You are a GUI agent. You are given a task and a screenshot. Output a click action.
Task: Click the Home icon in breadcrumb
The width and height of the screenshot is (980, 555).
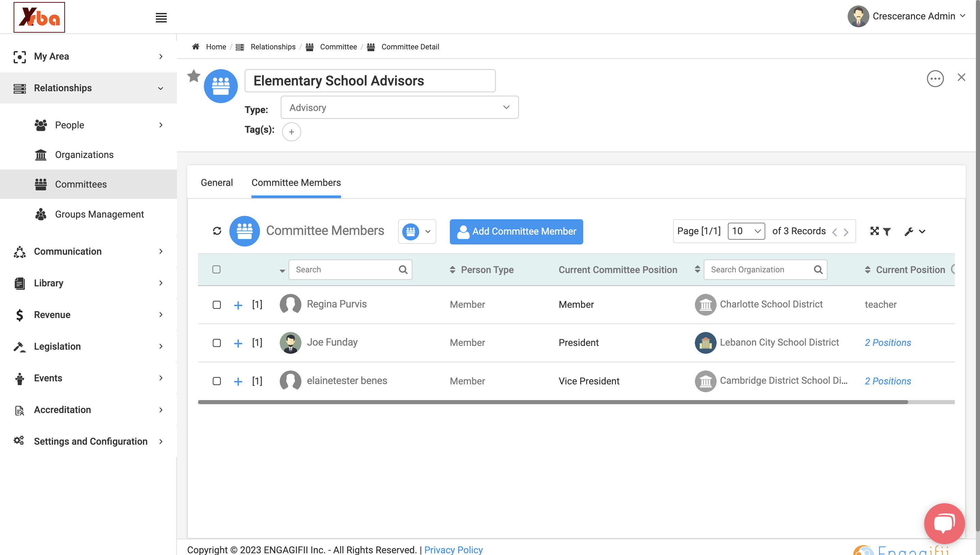point(196,47)
